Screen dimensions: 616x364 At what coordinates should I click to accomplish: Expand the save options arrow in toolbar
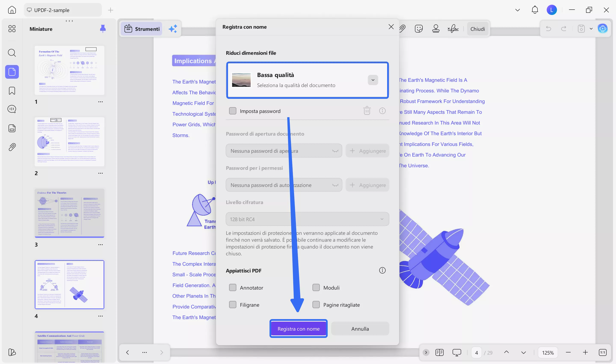point(591,29)
